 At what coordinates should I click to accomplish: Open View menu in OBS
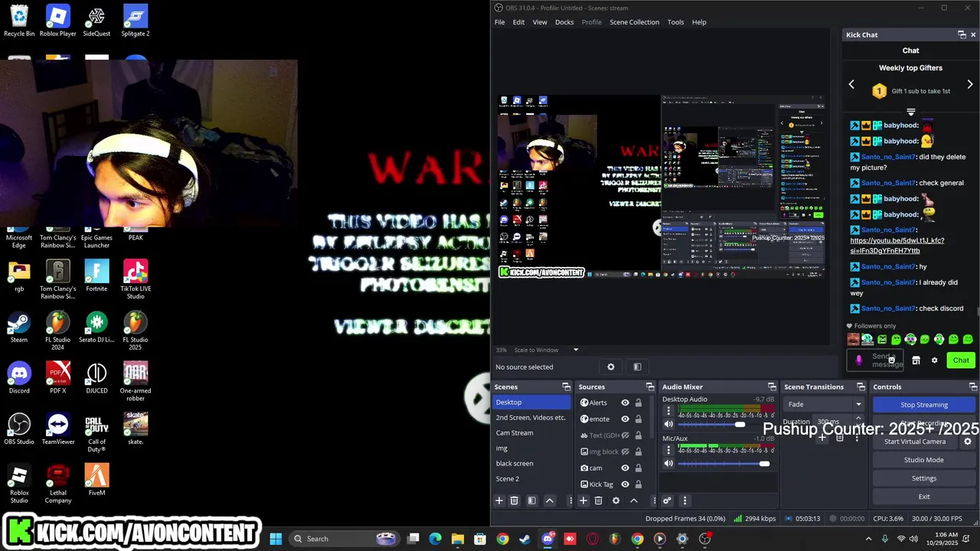tap(540, 22)
